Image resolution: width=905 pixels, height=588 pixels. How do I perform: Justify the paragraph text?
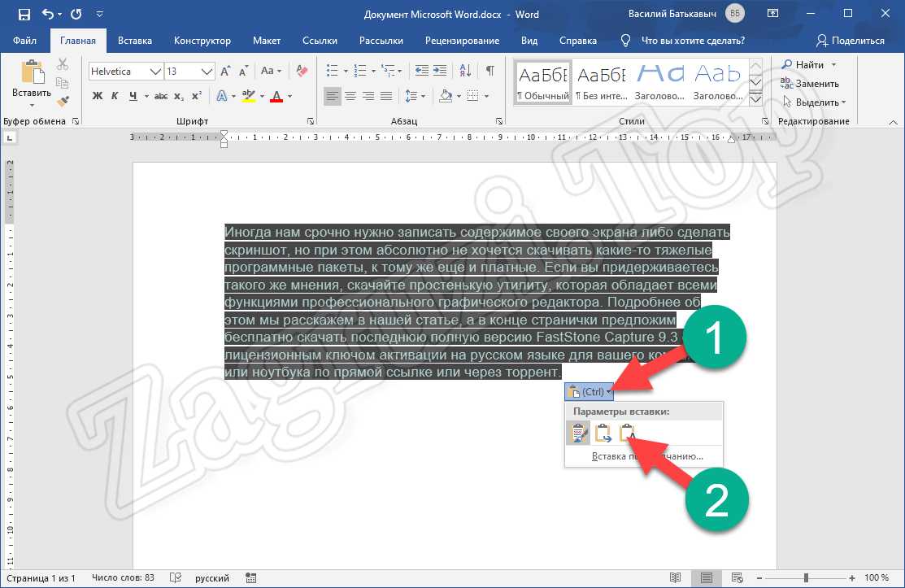click(x=386, y=96)
